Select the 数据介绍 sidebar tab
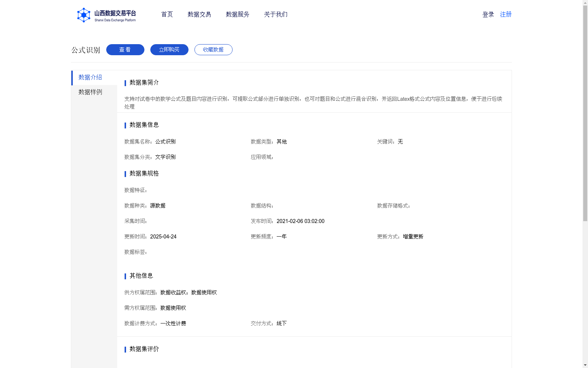Screen dimensions: 588x368 click(x=94, y=78)
